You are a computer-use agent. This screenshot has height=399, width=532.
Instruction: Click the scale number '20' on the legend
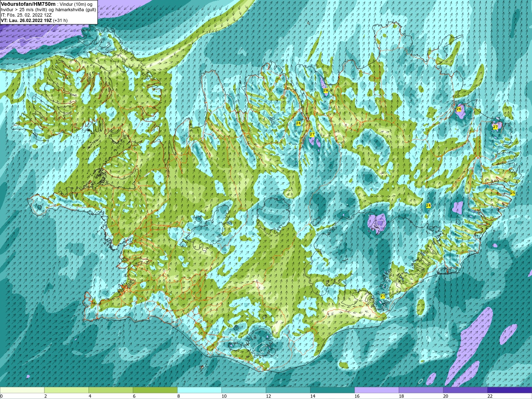(446, 396)
